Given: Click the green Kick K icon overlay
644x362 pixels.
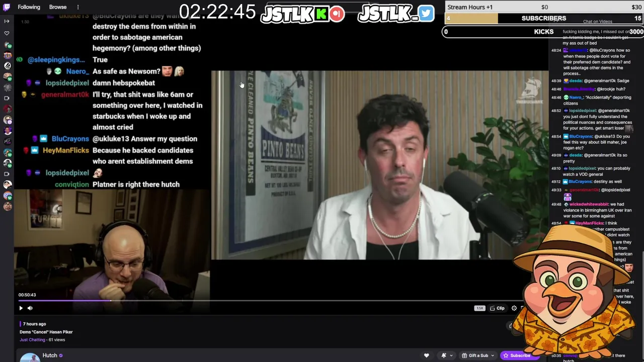Looking at the screenshot, I should pyautogui.click(x=320, y=14).
